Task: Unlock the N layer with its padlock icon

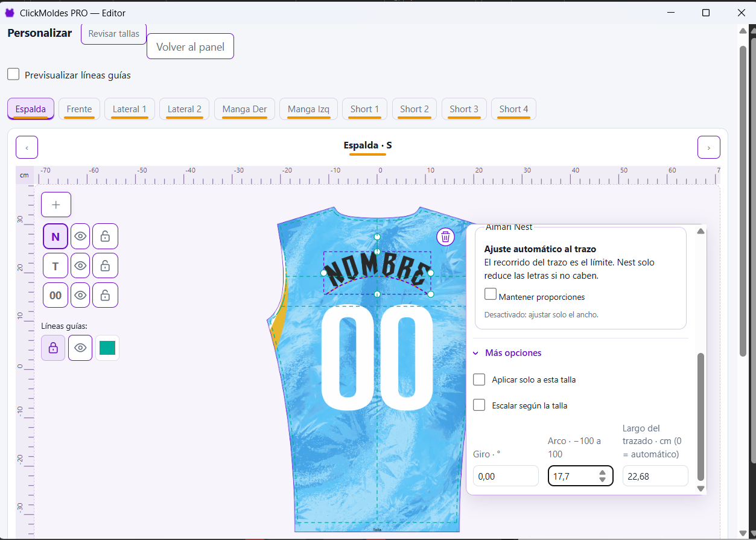Action: point(105,237)
